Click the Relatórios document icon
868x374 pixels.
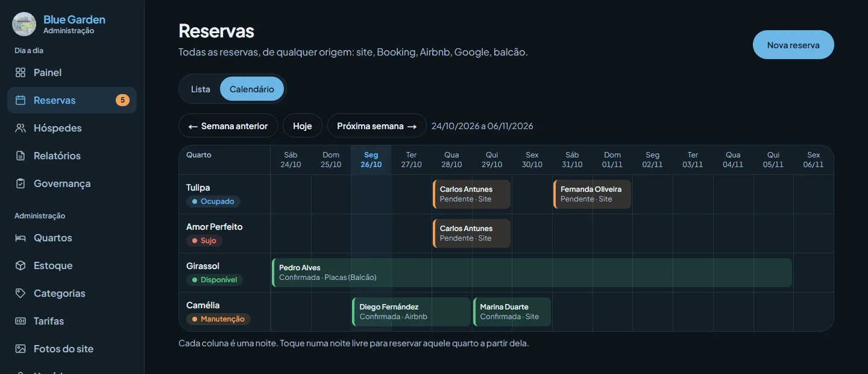[20, 156]
